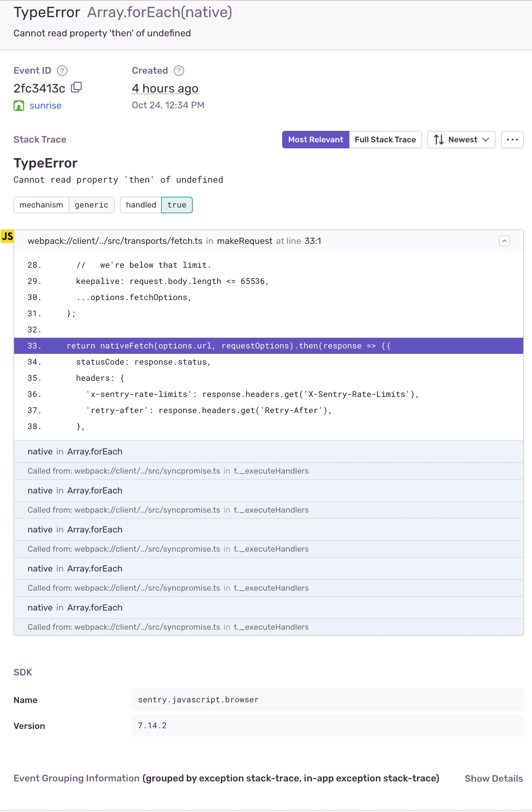This screenshot has height=812, width=532.
Task: Copy the Event ID 2fc3413c
Action: click(76, 87)
